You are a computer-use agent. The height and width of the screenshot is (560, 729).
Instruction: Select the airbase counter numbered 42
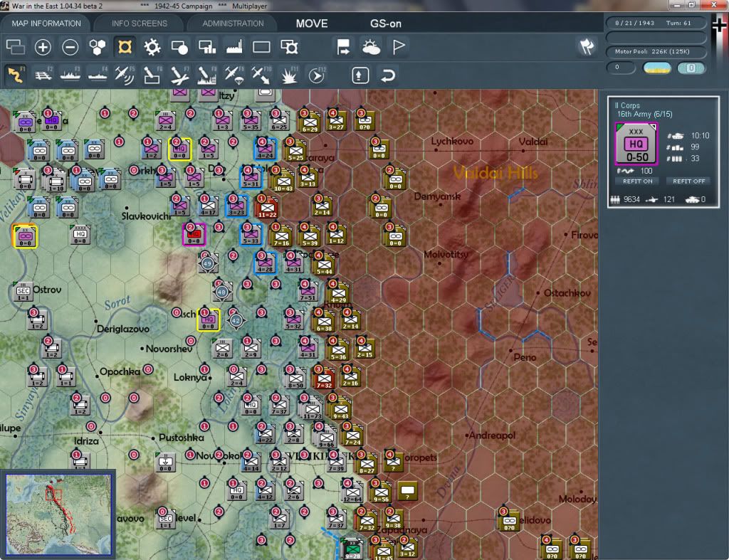click(x=236, y=321)
